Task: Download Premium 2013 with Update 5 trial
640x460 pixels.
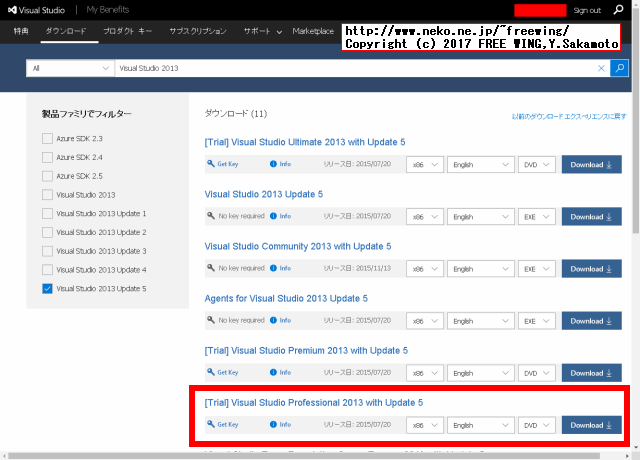Action: coord(591,373)
